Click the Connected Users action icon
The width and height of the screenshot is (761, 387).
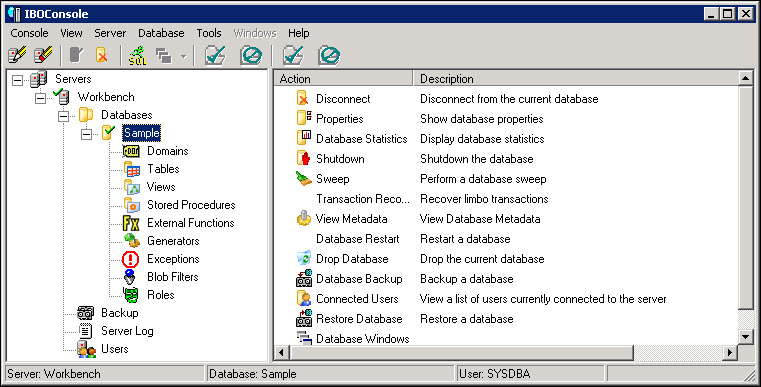point(304,298)
